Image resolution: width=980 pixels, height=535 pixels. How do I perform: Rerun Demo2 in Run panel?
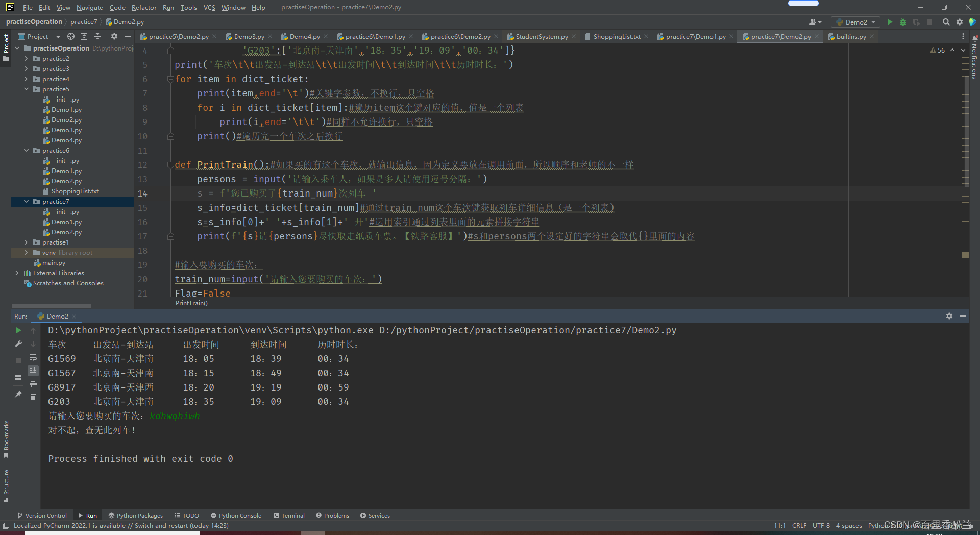click(19, 330)
